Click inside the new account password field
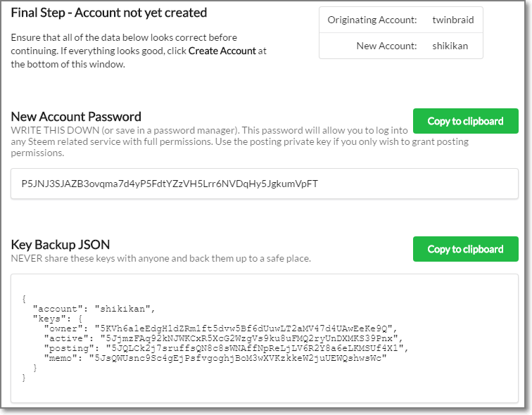 pos(264,184)
